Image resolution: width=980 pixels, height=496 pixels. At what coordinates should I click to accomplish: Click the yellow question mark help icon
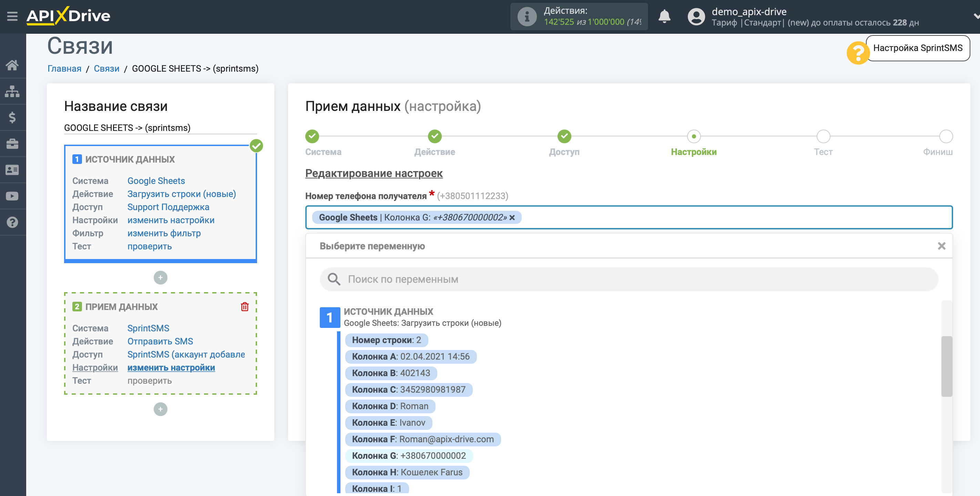click(x=857, y=53)
